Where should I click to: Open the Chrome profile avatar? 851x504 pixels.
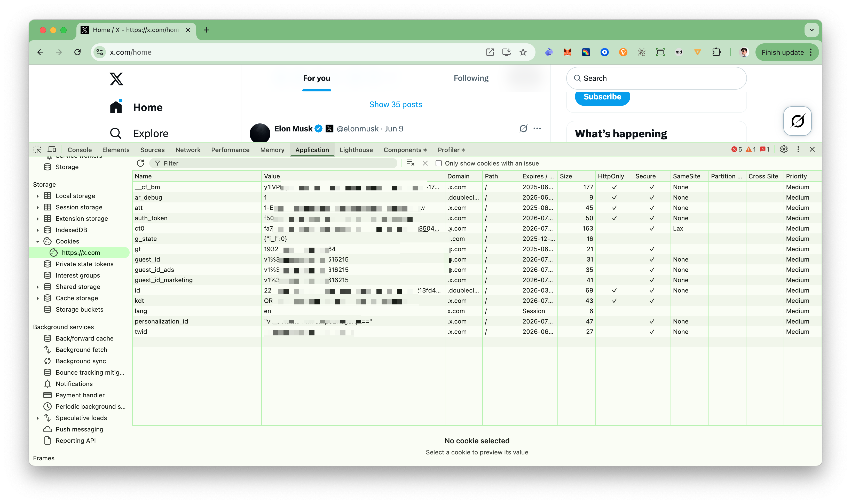pyautogui.click(x=744, y=52)
